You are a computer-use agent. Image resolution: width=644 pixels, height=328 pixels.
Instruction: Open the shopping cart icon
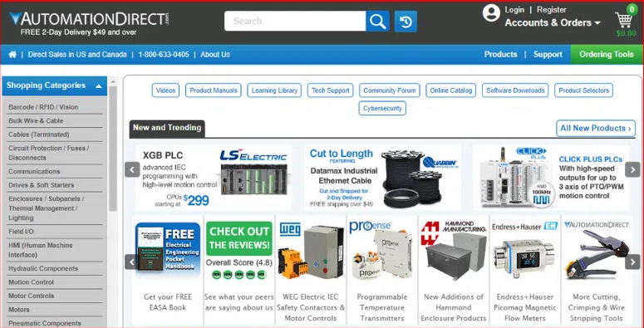click(x=625, y=20)
